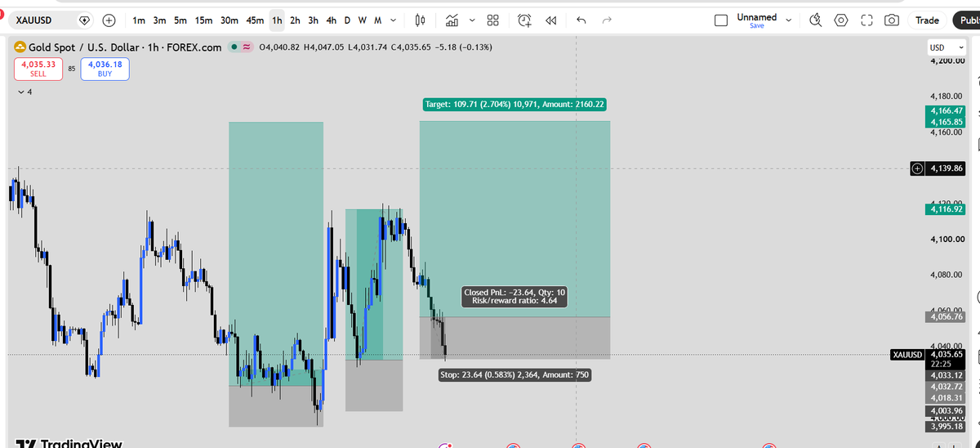Expand the timeframe list dropdown arrow
Image resolution: width=980 pixels, height=448 pixels.
click(394, 20)
